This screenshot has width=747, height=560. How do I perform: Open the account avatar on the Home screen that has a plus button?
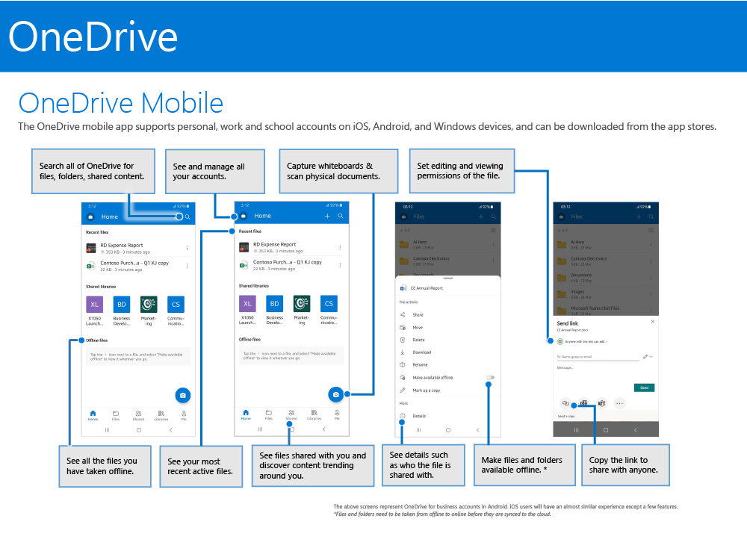coord(244,217)
